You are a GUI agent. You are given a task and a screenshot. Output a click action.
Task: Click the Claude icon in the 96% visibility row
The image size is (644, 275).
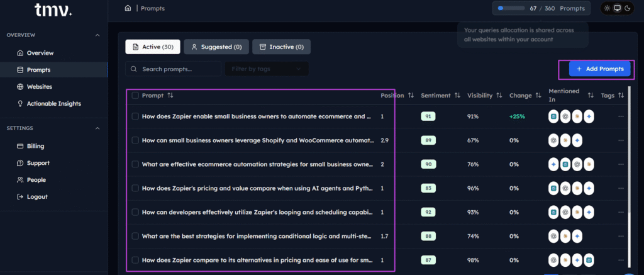click(x=577, y=188)
